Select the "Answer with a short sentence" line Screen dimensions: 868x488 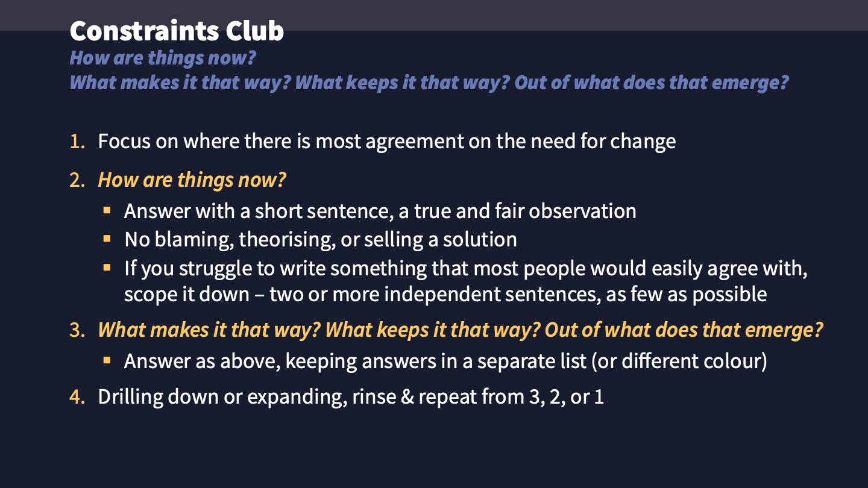click(380, 211)
